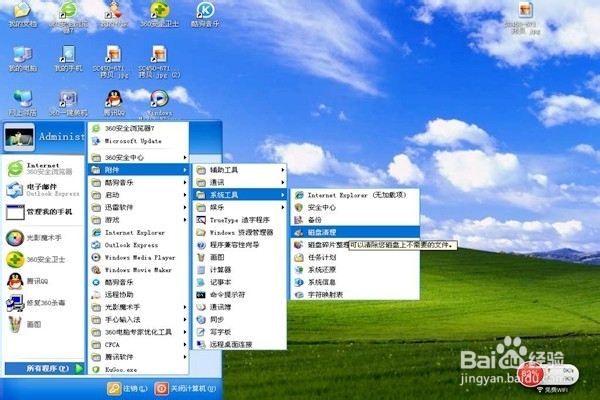600x400 pixels.
Task: Open 写字板 in accessories menu
Action: 240,332
